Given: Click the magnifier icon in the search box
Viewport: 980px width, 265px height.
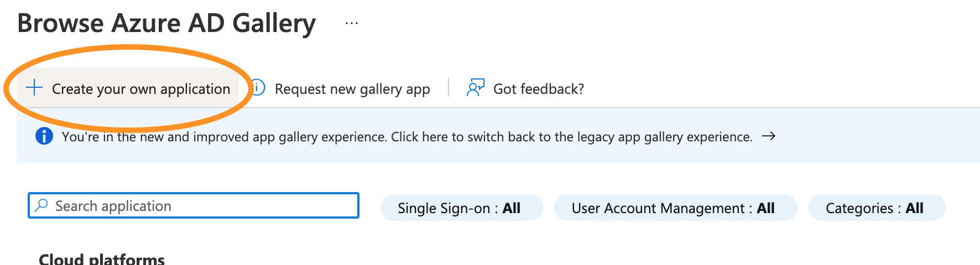Looking at the screenshot, I should [41, 205].
